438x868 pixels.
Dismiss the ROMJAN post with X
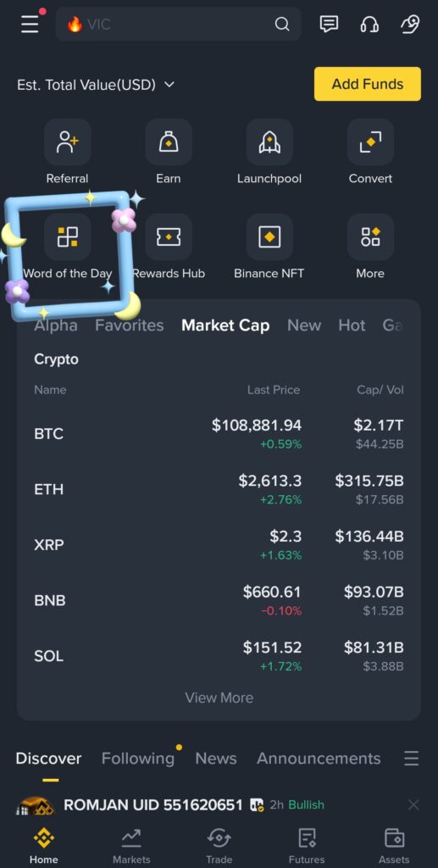pyautogui.click(x=413, y=805)
